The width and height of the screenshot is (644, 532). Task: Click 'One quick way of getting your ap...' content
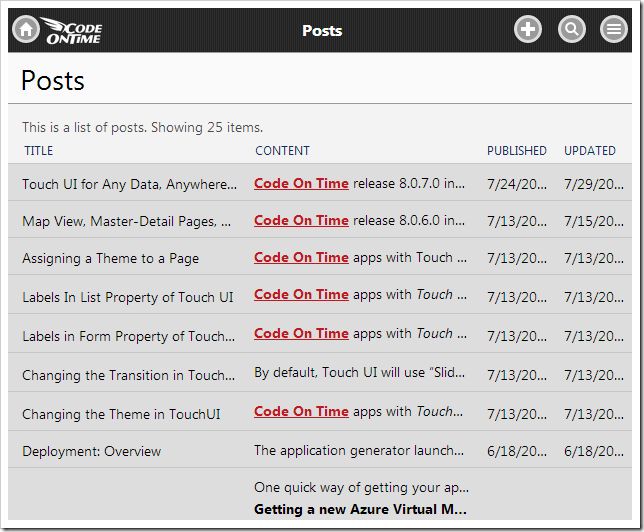361,488
